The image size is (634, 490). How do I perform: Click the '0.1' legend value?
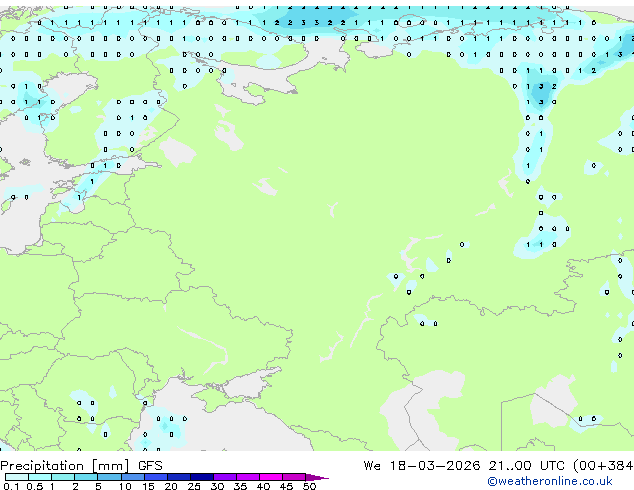click(x=11, y=486)
